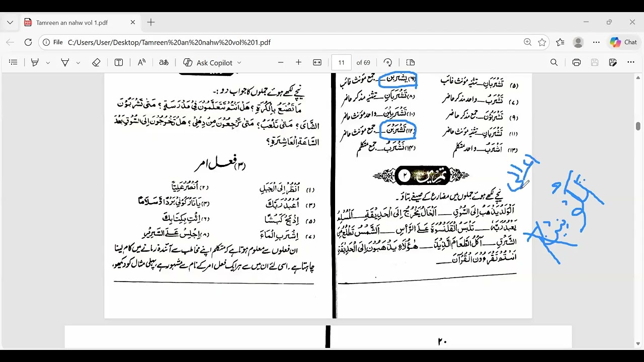The height and width of the screenshot is (362, 644).
Task: Zoom in the PDF with plus
Action: [298, 62]
